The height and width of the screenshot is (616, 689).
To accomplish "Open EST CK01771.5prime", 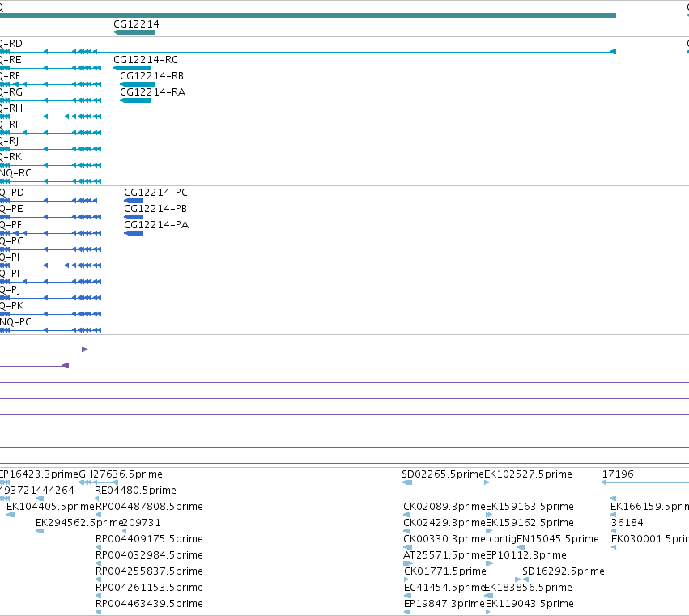I will point(445,571).
